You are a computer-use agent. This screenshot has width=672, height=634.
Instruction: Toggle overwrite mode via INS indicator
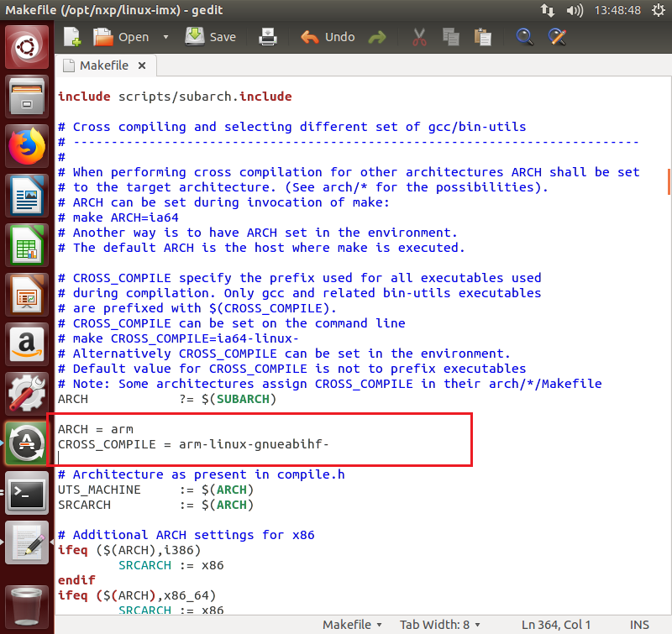(x=639, y=625)
